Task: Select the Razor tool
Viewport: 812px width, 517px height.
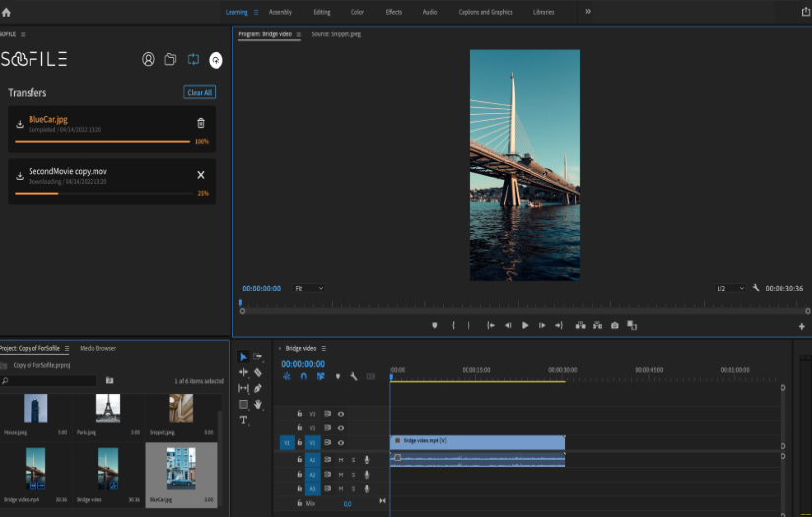Action: pos(257,372)
